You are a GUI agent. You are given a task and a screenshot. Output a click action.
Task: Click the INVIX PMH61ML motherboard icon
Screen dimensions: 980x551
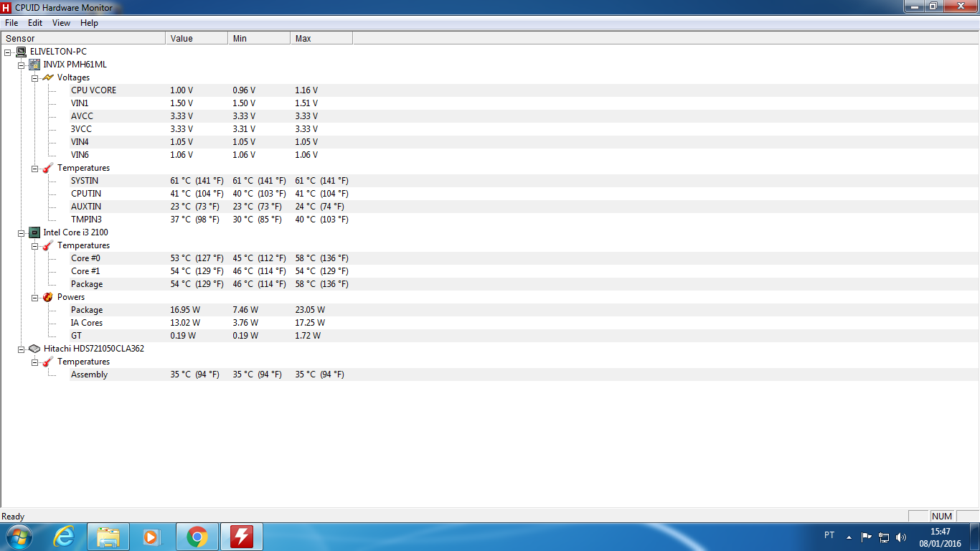coord(34,65)
